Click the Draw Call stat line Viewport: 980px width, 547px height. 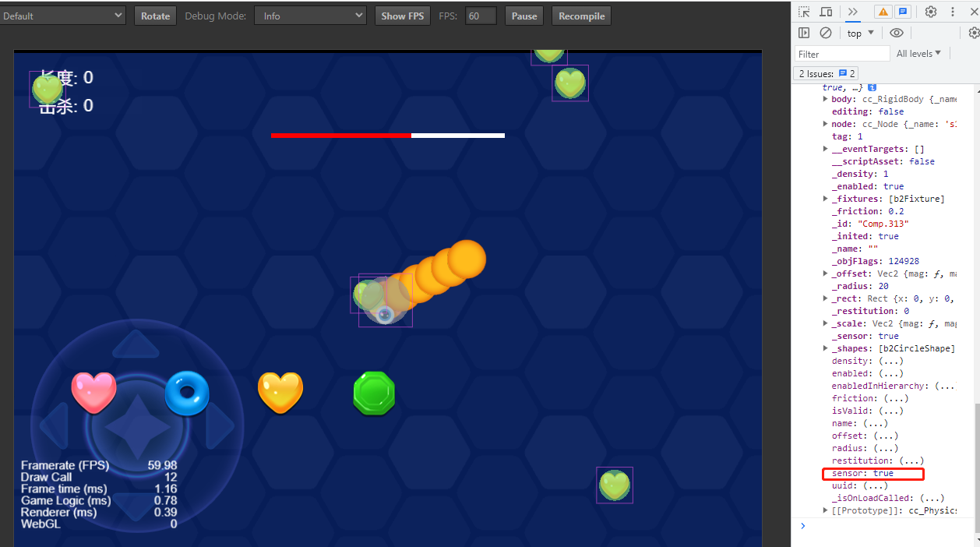(99, 477)
